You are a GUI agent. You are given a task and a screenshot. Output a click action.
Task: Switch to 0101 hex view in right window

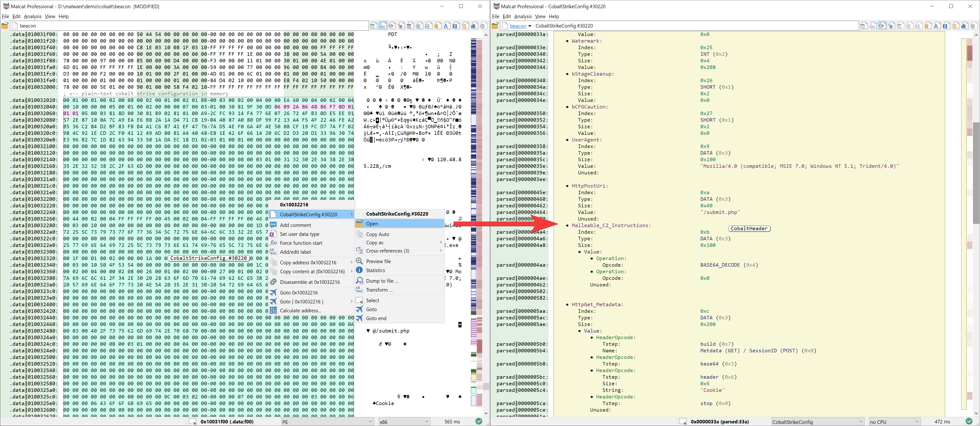873,26
